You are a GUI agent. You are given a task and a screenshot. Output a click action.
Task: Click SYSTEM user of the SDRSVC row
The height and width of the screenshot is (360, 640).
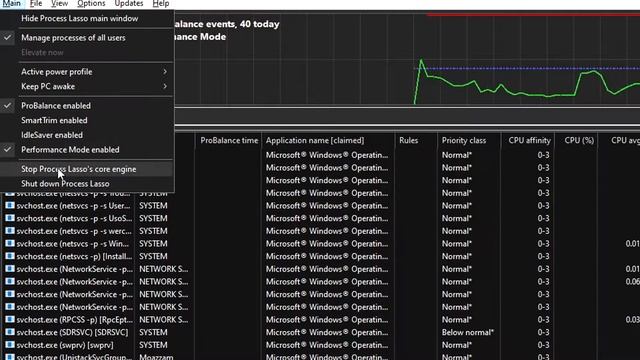(x=153, y=332)
